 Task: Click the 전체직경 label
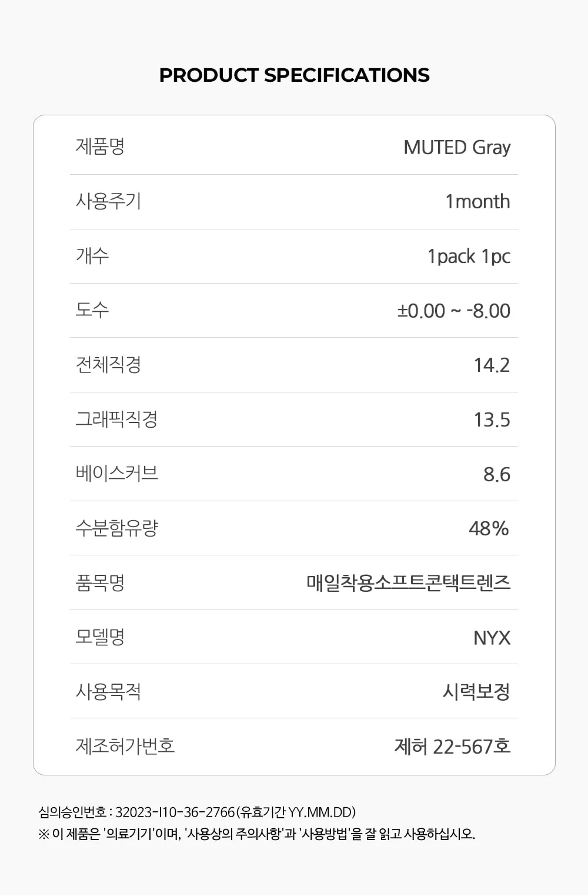coord(108,365)
